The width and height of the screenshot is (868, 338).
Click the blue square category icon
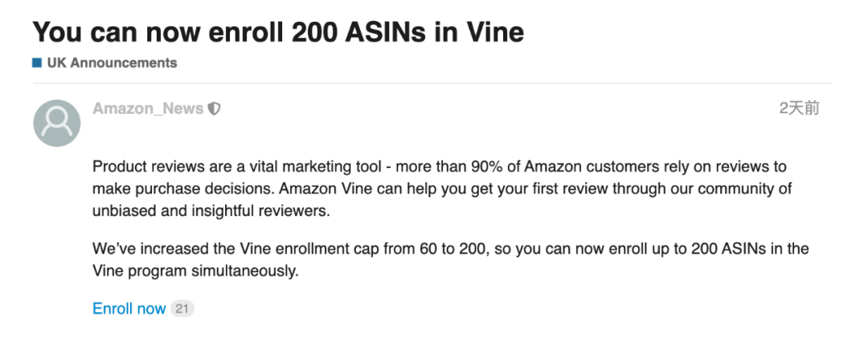click(x=36, y=63)
